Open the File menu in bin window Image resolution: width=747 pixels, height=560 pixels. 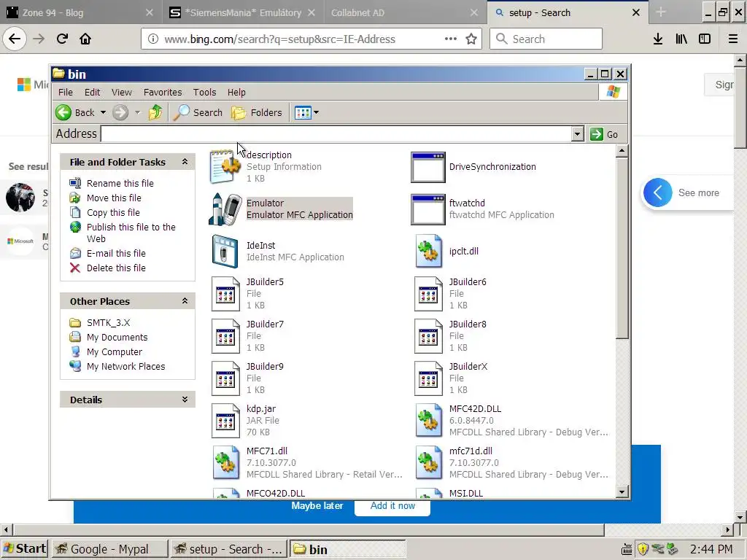click(x=65, y=93)
